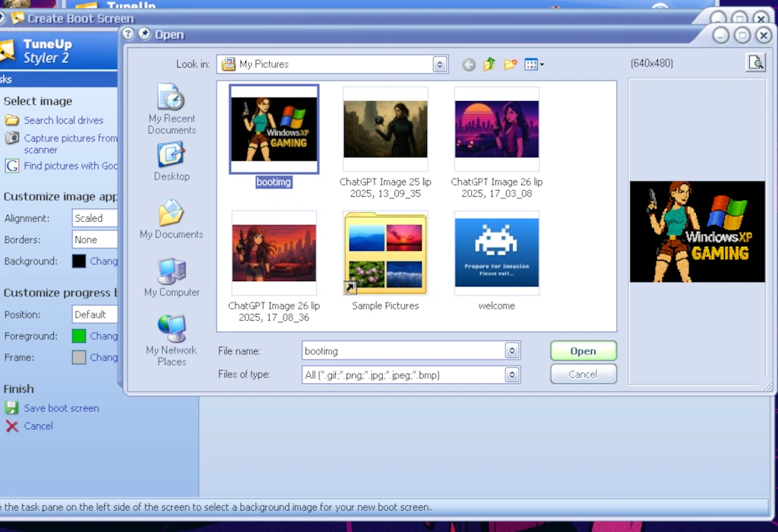
Task: Click Change link next to Background
Action: [x=103, y=261]
